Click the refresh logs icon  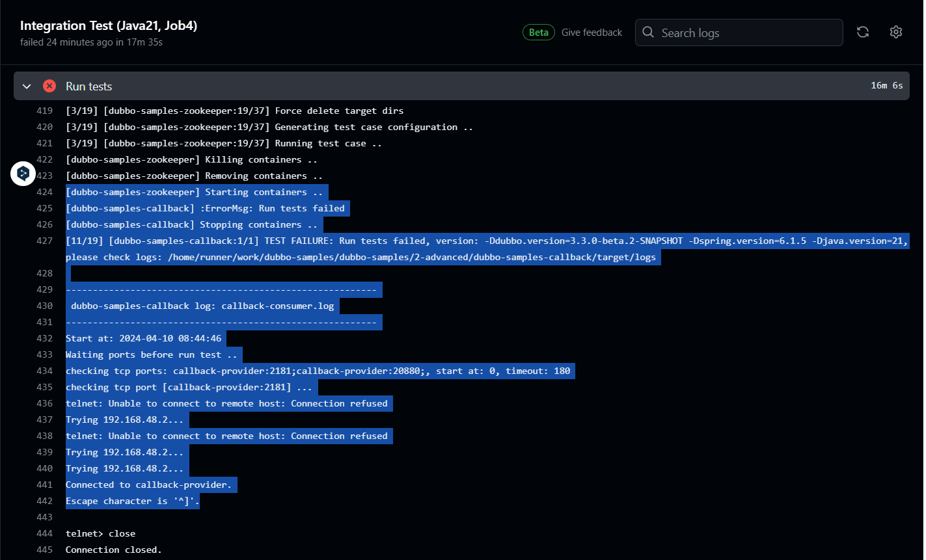tap(863, 32)
